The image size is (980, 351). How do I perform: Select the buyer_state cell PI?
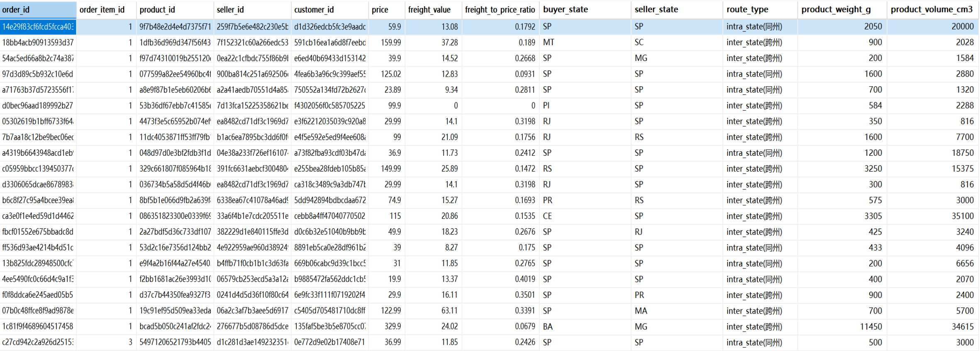point(585,105)
